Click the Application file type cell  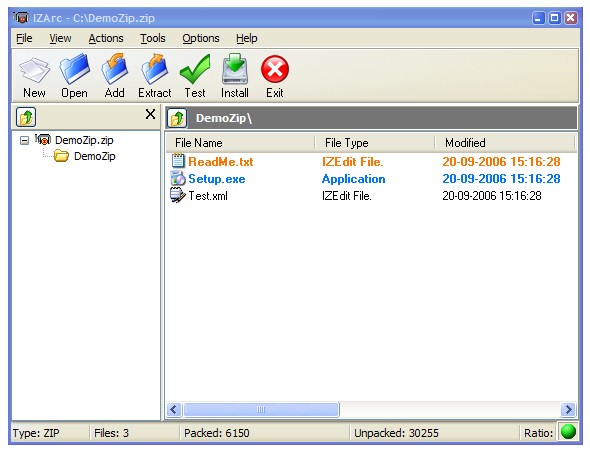coord(354,179)
